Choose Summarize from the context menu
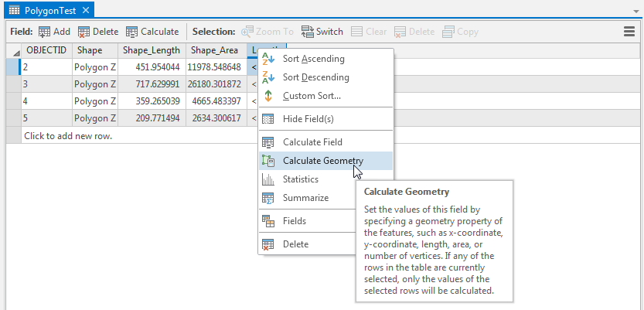Screen dimensions: 644x310 point(306,198)
